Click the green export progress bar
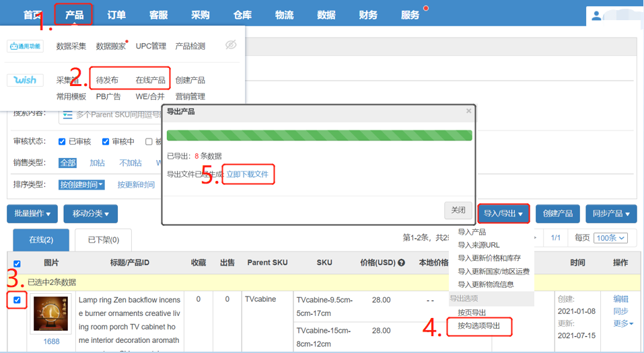 (320, 135)
